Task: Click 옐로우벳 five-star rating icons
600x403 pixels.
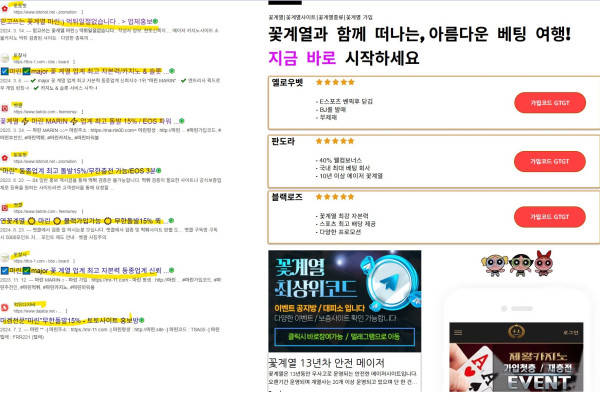Action: (335, 82)
